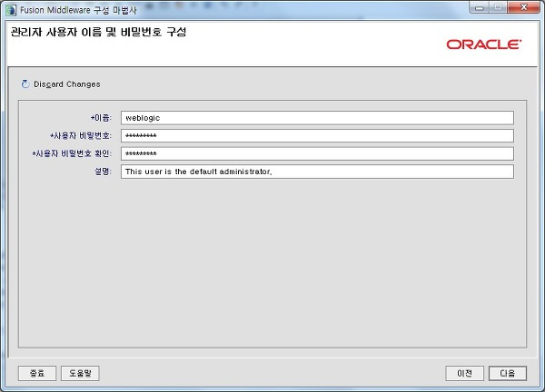Close the Fusion Middleware wizard window

click(524, 7)
